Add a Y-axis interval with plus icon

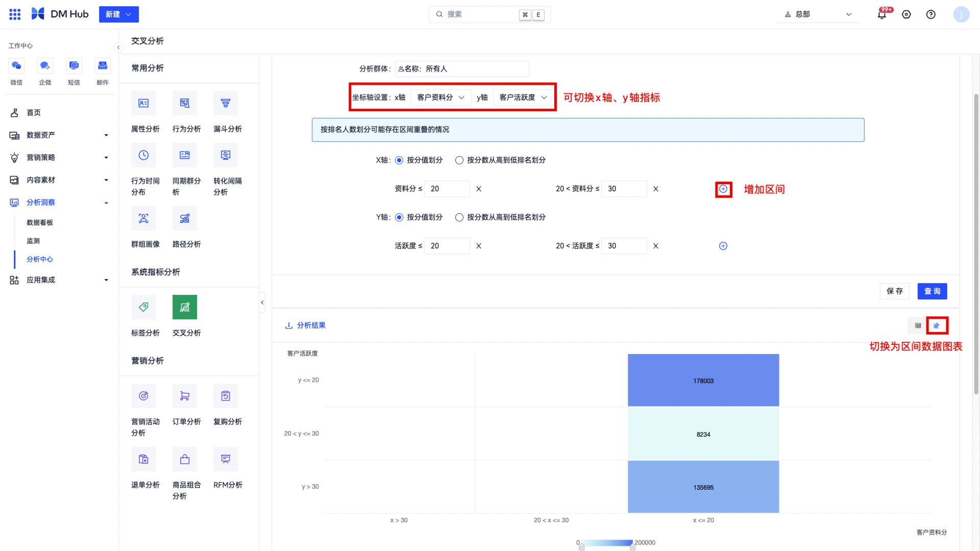[x=723, y=246]
